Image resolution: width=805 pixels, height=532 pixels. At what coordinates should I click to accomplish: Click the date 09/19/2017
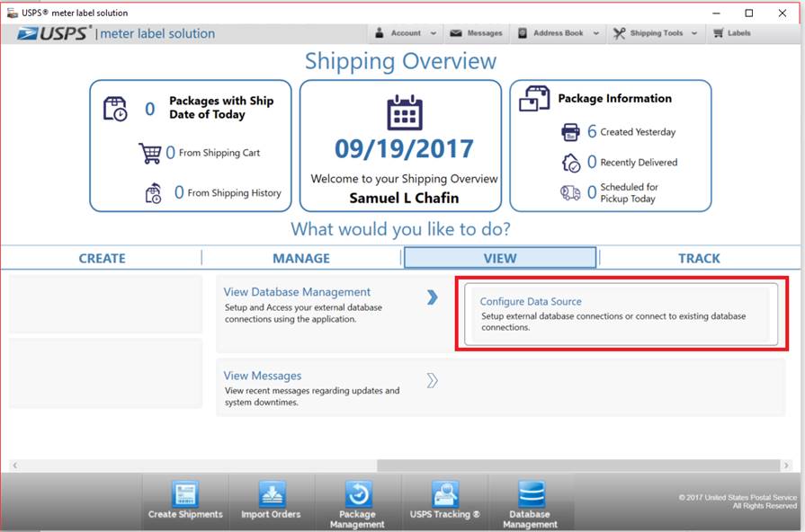tap(404, 149)
